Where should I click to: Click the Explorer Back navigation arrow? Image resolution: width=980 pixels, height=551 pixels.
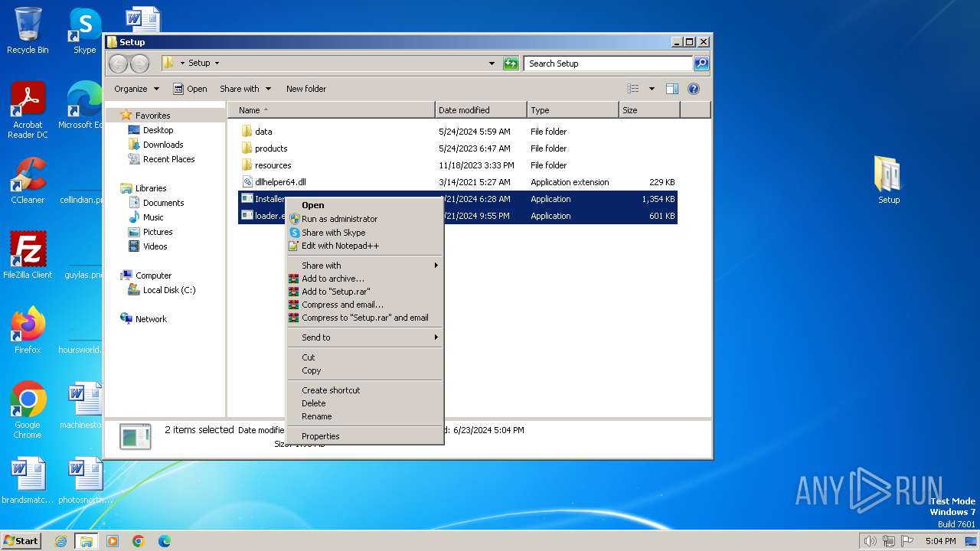119,64
